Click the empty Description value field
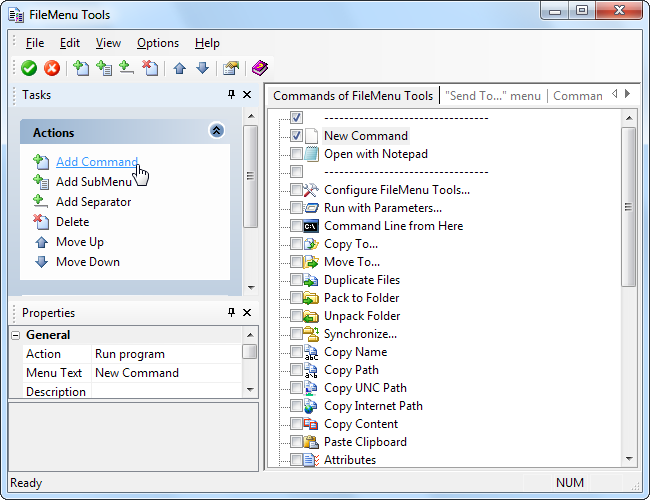Viewport: 650px width, 500px height. (167, 391)
